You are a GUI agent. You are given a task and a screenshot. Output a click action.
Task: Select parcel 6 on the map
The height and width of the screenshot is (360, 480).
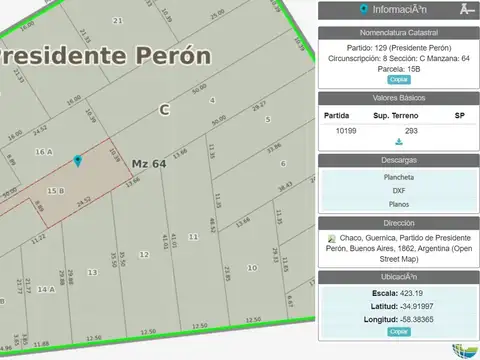(x=283, y=164)
